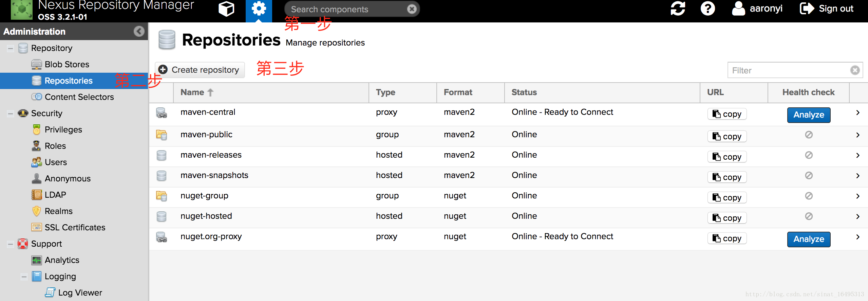Analyze maven-central health check
This screenshot has width=868, height=301.
809,115
